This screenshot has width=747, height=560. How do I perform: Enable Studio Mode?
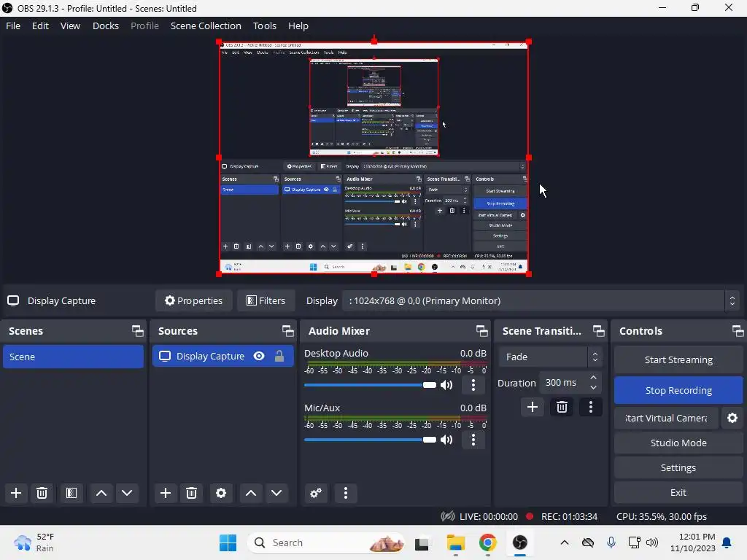point(678,443)
